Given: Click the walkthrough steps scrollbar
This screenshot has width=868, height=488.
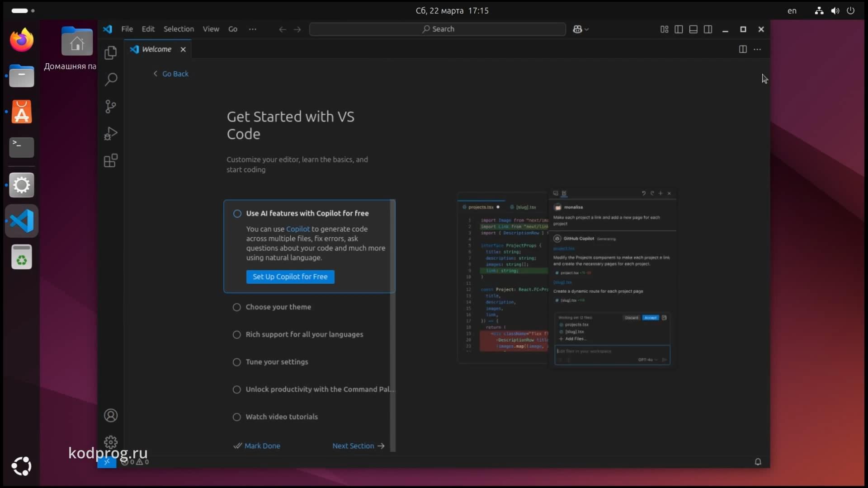Looking at the screenshot, I should tap(392, 325).
